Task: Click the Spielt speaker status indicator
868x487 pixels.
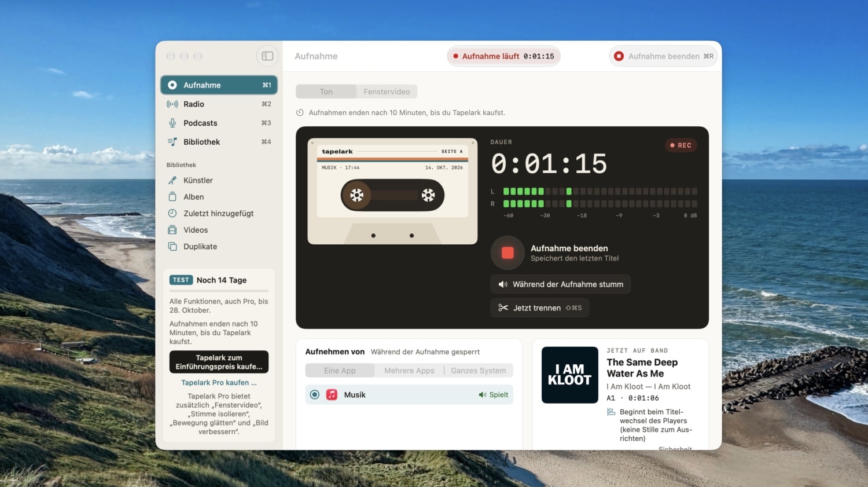Action: point(493,395)
